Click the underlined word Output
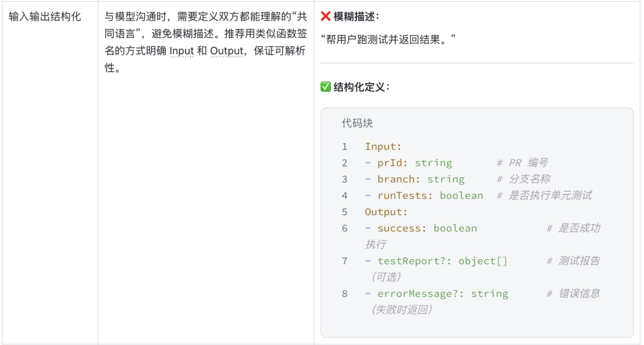Viewport: 644px width, 345px height. [x=226, y=51]
